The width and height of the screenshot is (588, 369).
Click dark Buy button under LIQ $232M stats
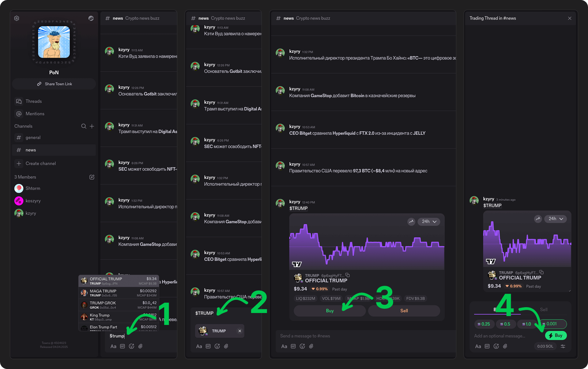[330, 311]
